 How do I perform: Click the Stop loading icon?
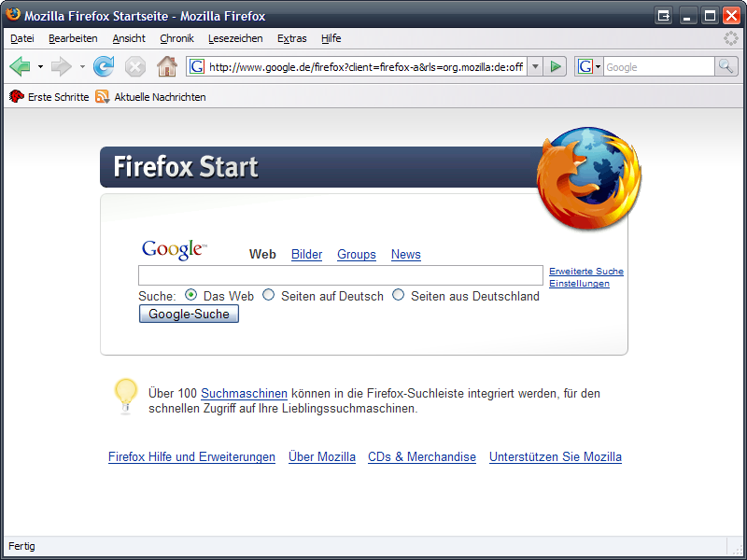point(135,66)
